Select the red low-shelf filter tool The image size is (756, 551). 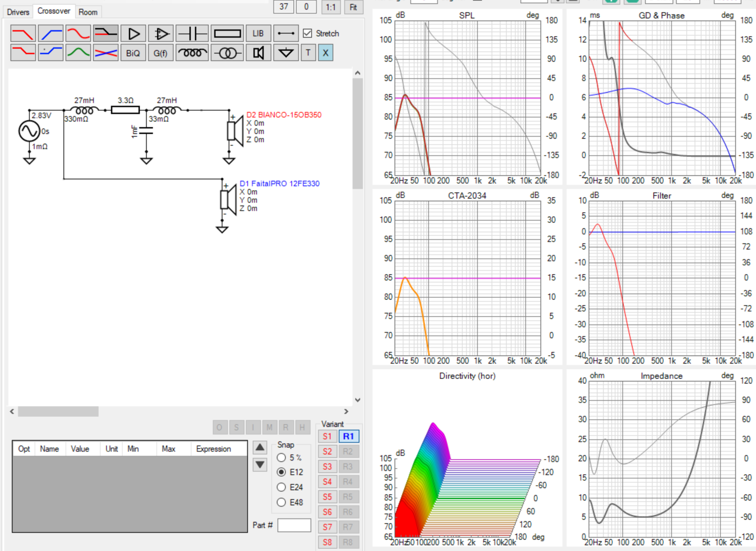tap(23, 53)
